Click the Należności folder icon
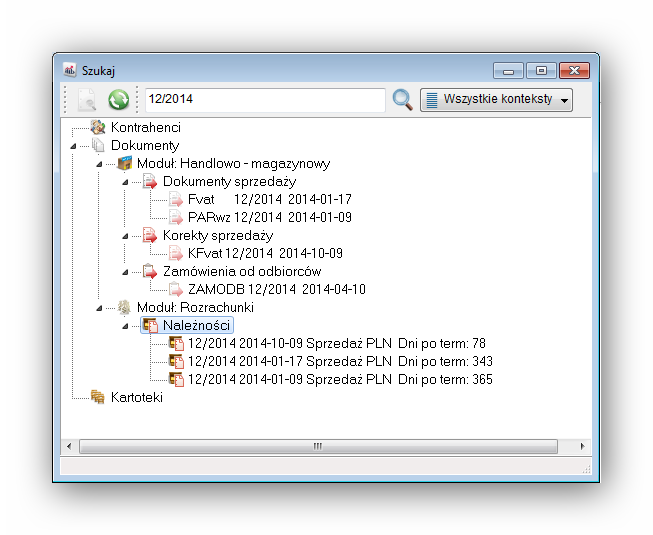 (x=150, y=325)
